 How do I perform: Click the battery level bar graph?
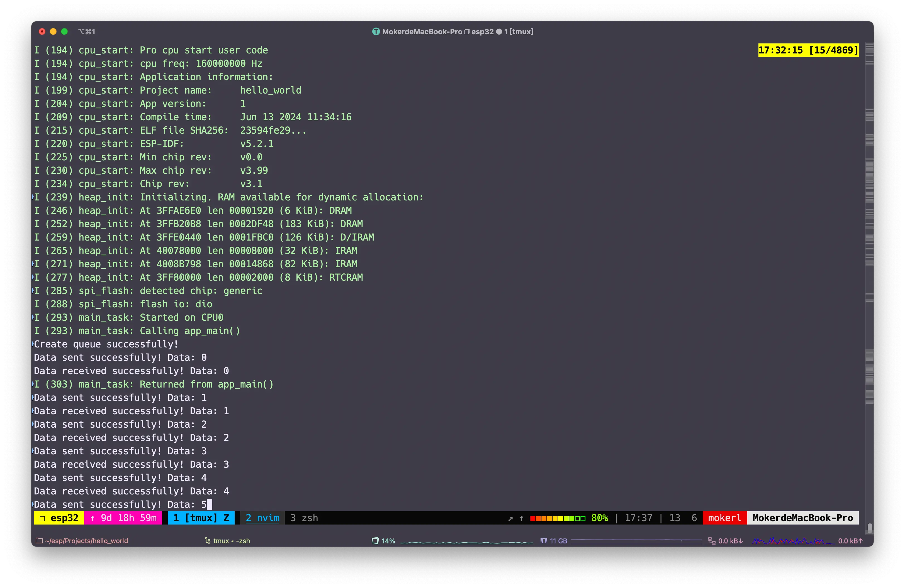(x=558, y=518)
